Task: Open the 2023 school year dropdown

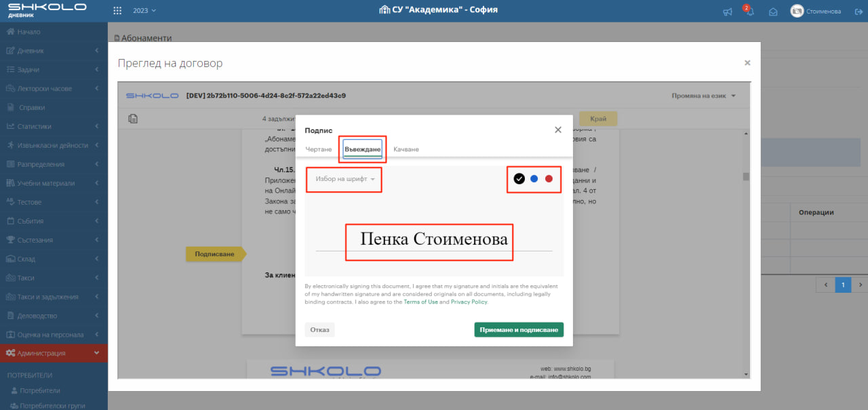Action: coord(144,11)
